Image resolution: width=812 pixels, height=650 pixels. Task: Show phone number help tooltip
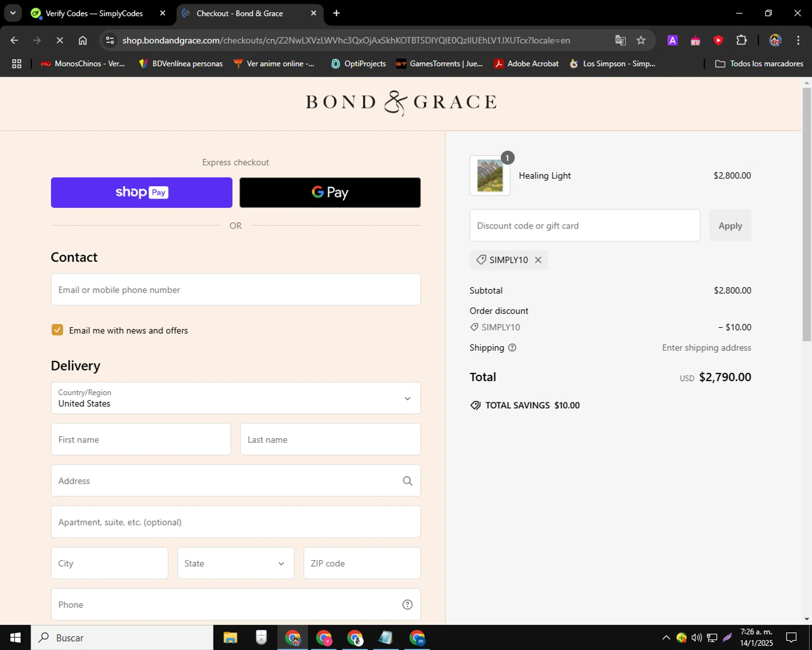click(408, 604)
